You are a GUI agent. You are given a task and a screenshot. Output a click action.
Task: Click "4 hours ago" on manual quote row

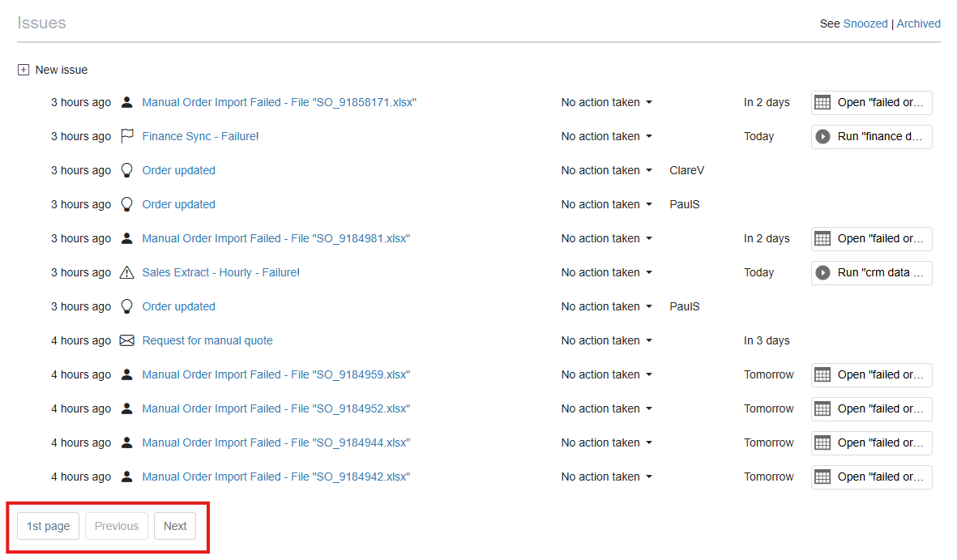point(80,340)
